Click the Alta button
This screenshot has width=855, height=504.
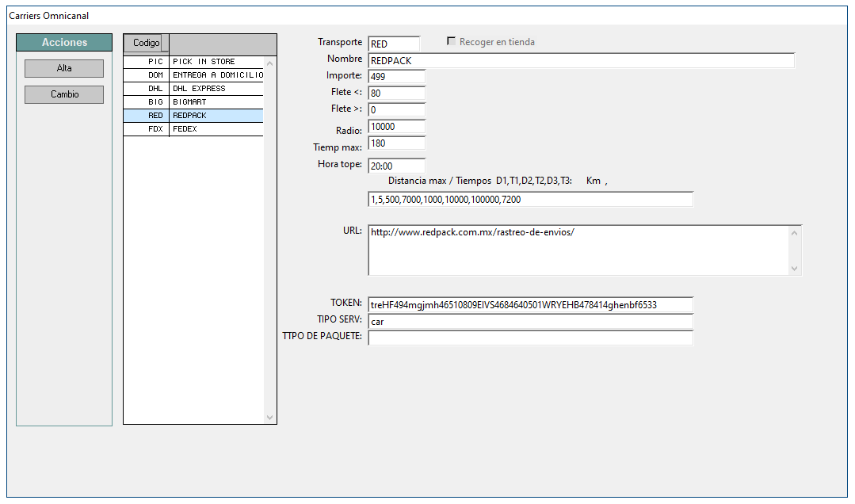(64, 68)
